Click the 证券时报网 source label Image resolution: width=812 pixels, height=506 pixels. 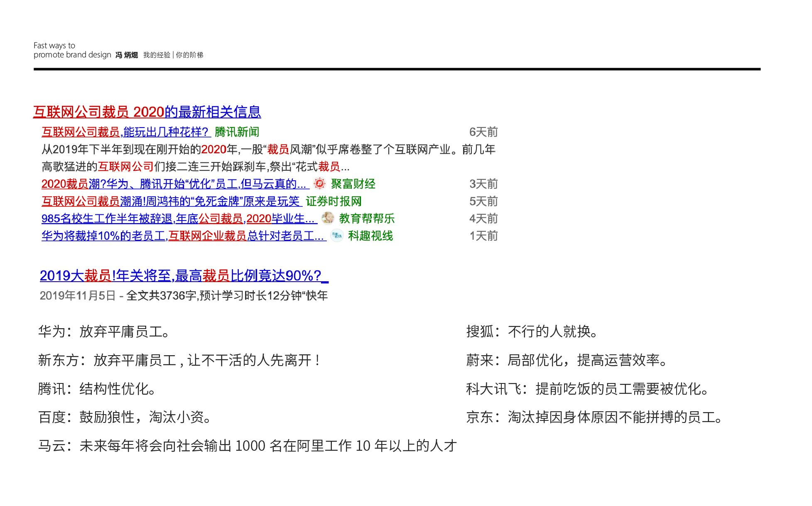(x=334, y=201)
